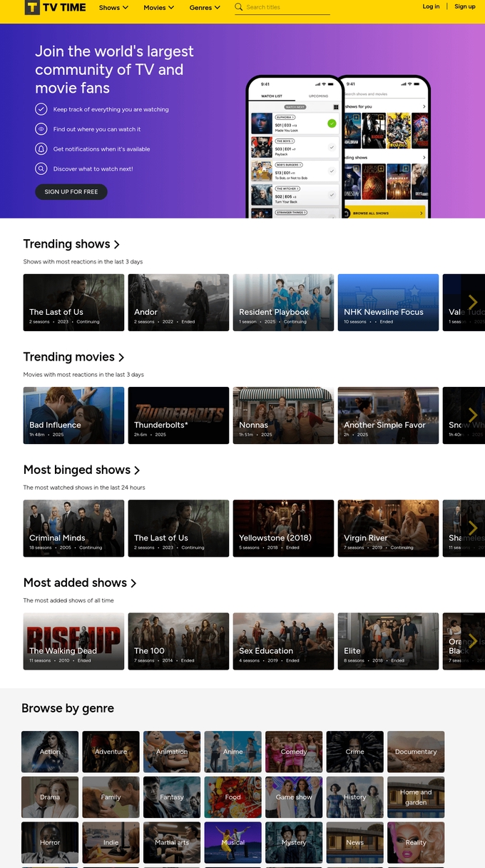Select the Indie genre tile
The width and height of the screenshot is (485, 868).
coord(111,842)
